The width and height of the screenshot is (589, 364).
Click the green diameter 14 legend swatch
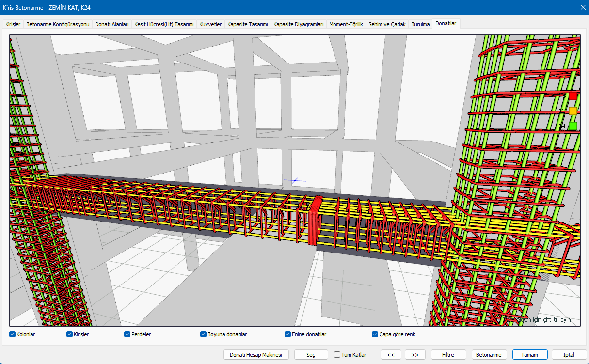click(x=573, y=126)
